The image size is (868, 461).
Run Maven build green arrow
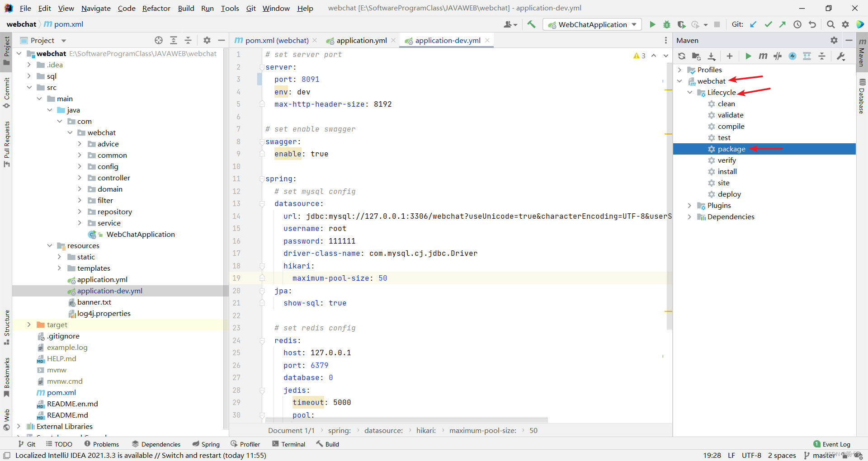point(748,56)
